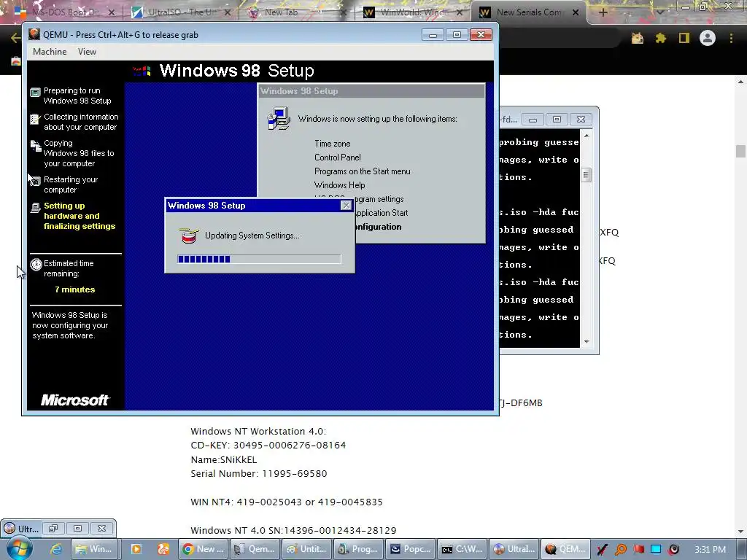747x560 pixels.
Task: Switch to the MS-DOS Boot Disk browser tab
Action: [64, 12]
